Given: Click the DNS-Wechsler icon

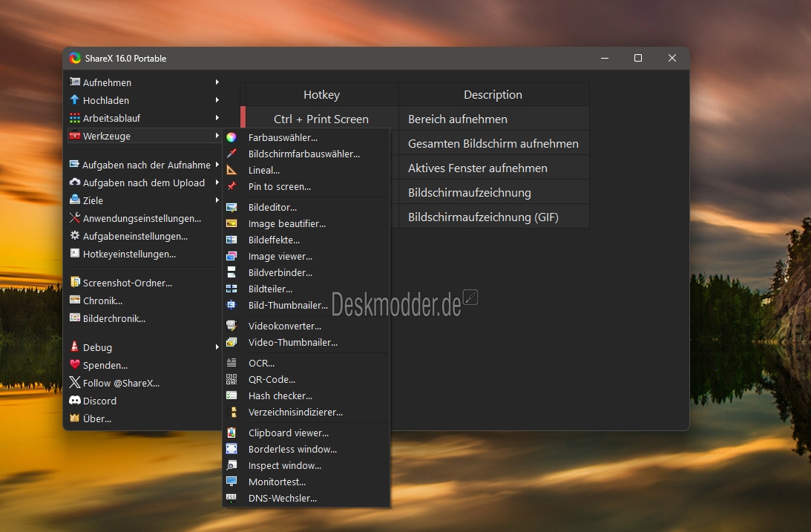Looking at the screenshot, I should (x=232, y=498).
